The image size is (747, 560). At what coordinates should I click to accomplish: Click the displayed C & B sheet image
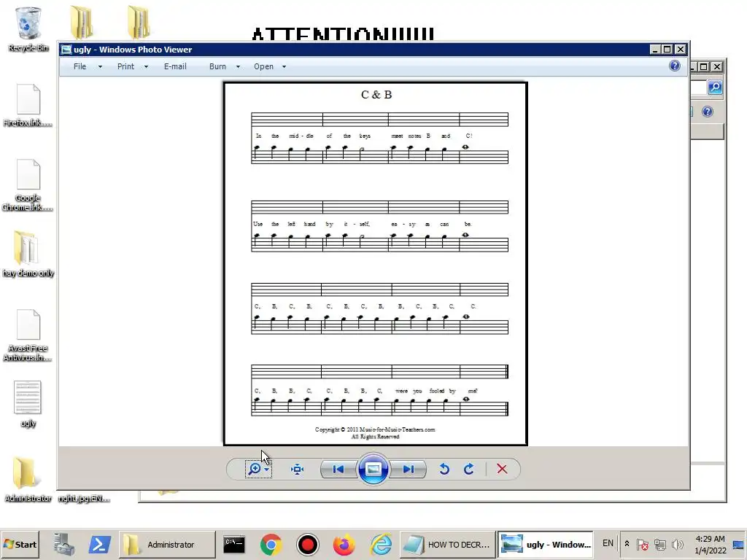[376, 264]
